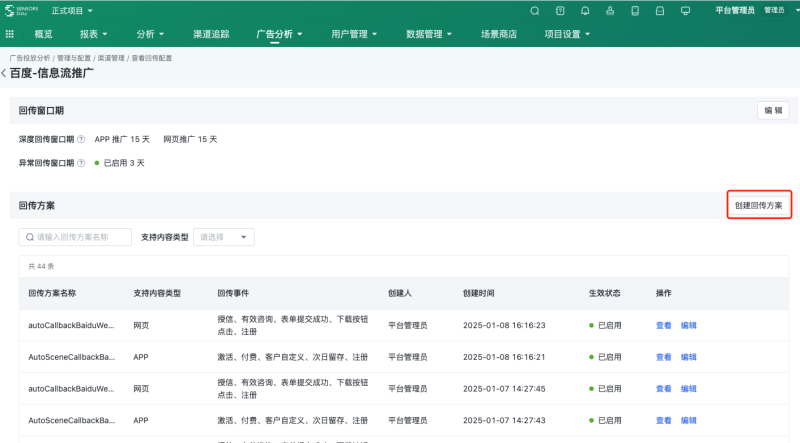
Task: Open the app grid launcher icon
Action: pos(10,34)
